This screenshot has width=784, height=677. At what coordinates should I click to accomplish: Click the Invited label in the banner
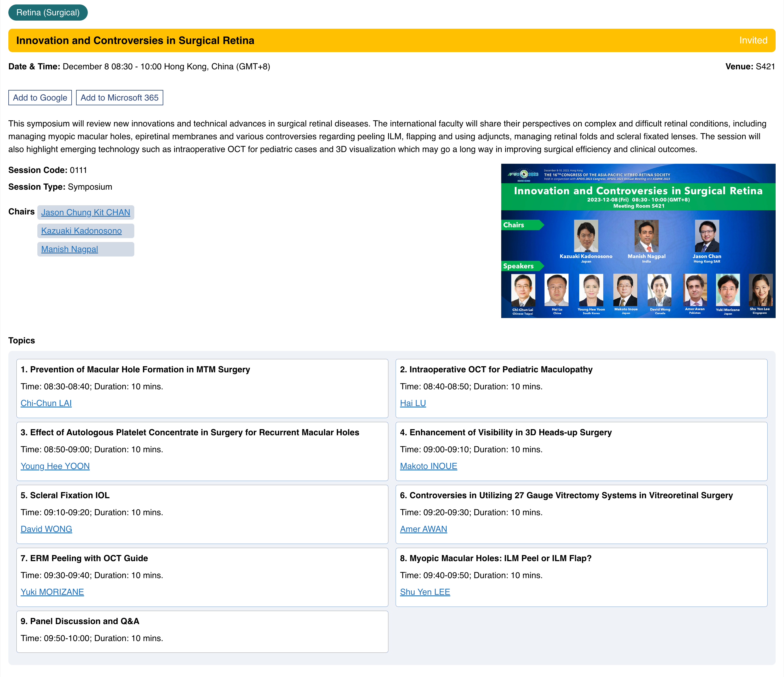[x=753, y=40]
